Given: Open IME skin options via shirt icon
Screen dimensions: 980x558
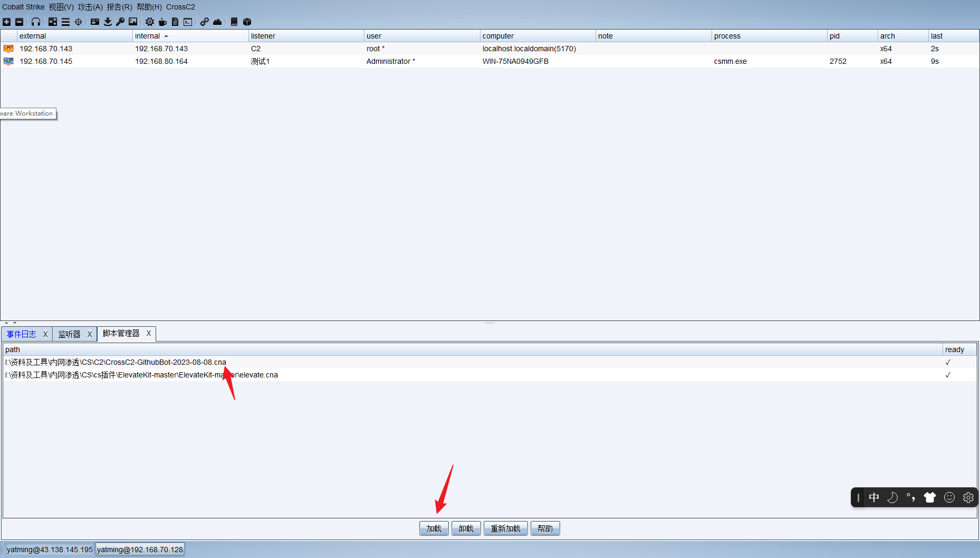Looking at the screenshot, I should point(930,497).
